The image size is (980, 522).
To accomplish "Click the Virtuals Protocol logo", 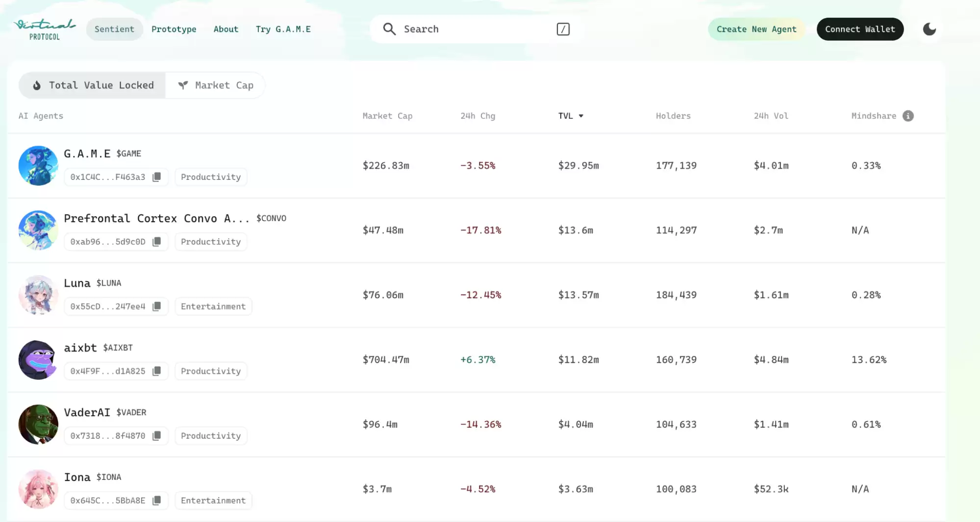I will pos(45,29).
